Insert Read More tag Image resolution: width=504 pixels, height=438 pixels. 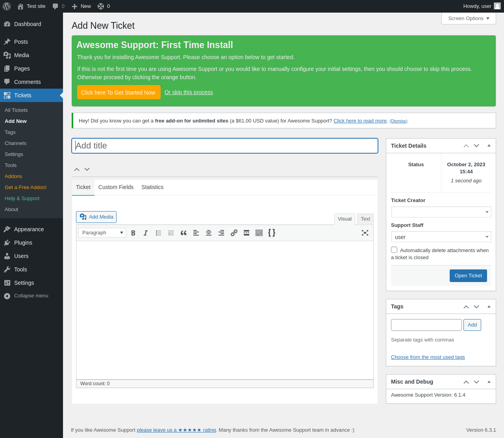click(246, 233)
